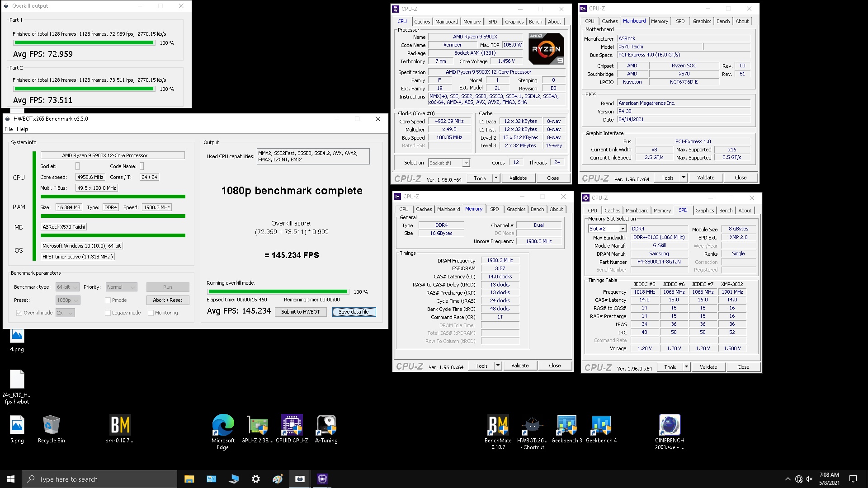Toggle the Pmode checkbox
Image resolution: width=868 pixels, height=488 pixels.
pyautogui.click(x=108, y=300)
